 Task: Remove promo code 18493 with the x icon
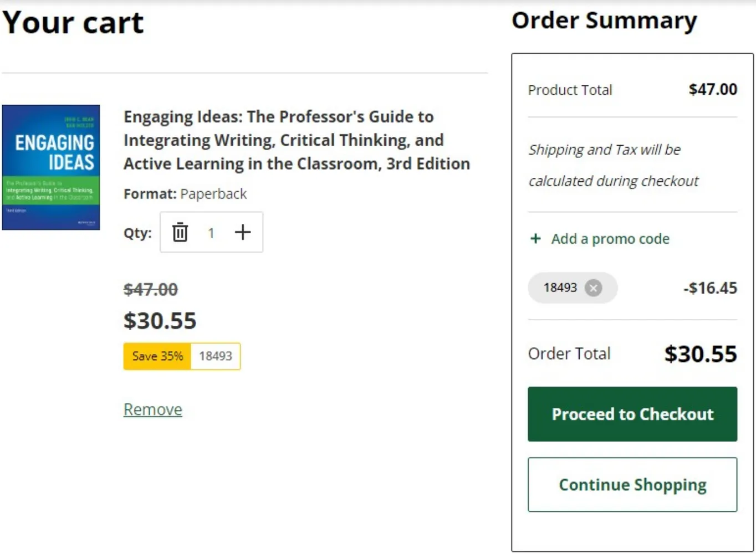click(x=594, y=288)
